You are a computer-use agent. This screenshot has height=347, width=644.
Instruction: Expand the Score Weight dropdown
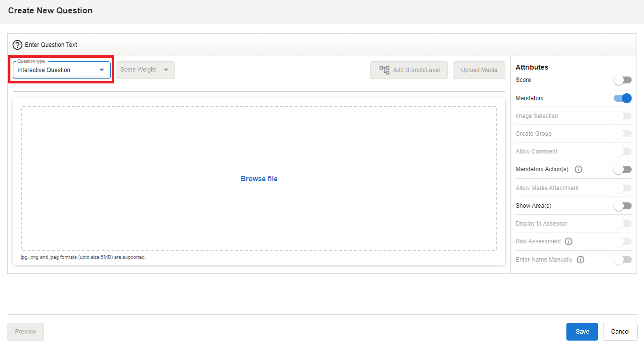(145, 70)
